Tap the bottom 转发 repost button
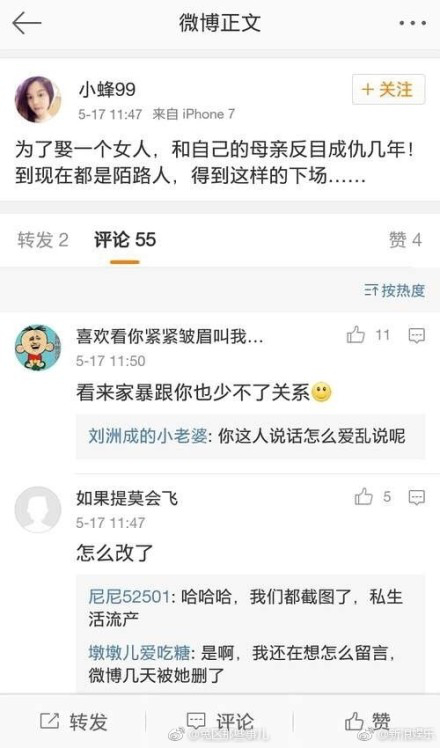Image resolution: width=440 pixels, height=748 pixels. (73, 722)
